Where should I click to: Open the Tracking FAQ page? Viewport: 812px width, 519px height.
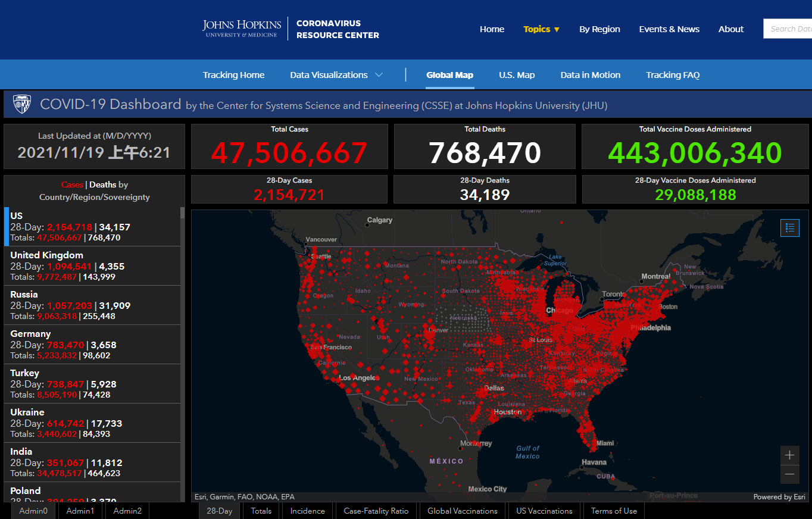coord(673,75)
